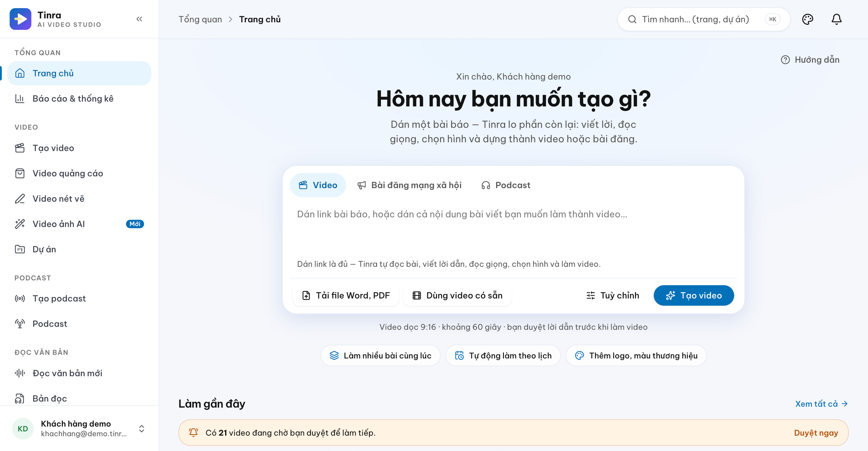Click the Tinra logo icon
The image size is (868, 451).
[x=20, y=19]
